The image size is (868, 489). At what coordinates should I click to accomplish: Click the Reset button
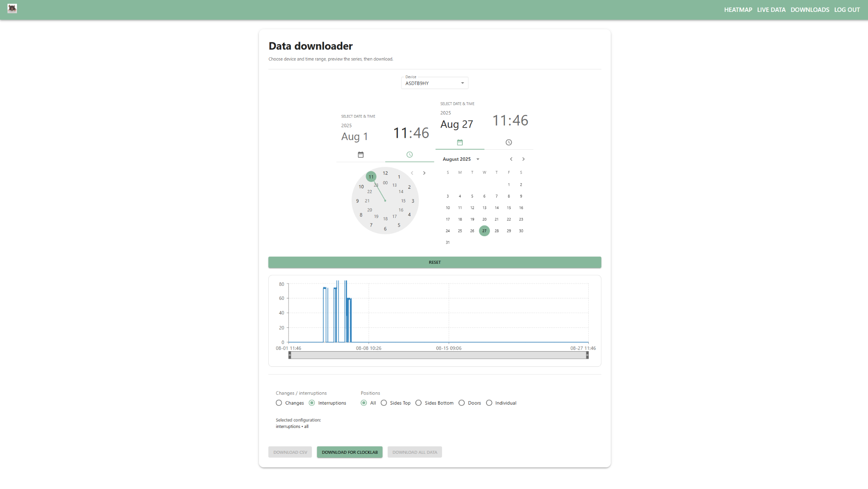[x=435, y=262]
